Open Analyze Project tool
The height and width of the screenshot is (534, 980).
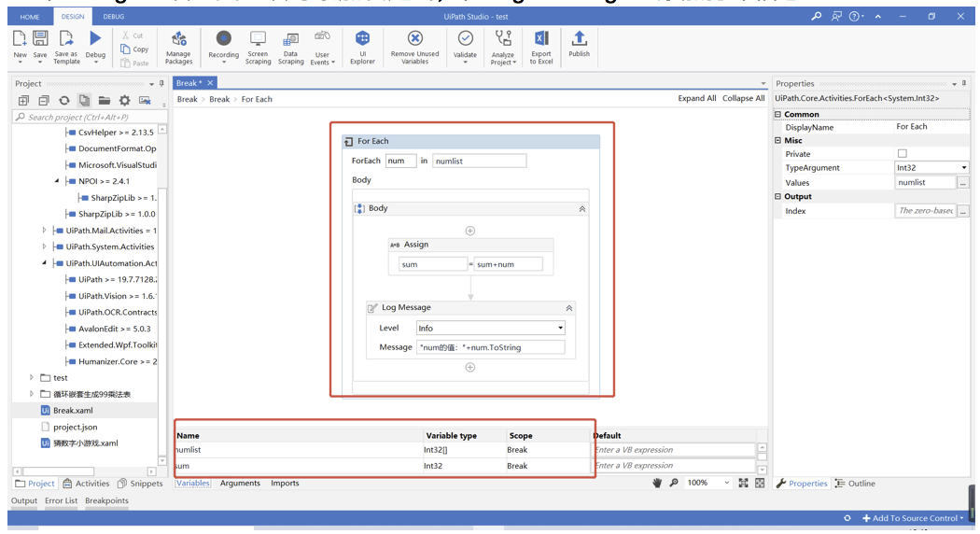coord(503,48)
